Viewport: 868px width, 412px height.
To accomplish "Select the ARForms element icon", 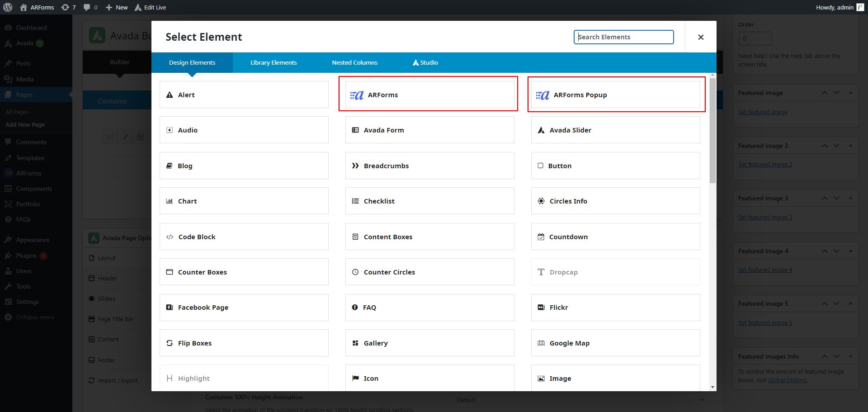I will pos(357,95).
